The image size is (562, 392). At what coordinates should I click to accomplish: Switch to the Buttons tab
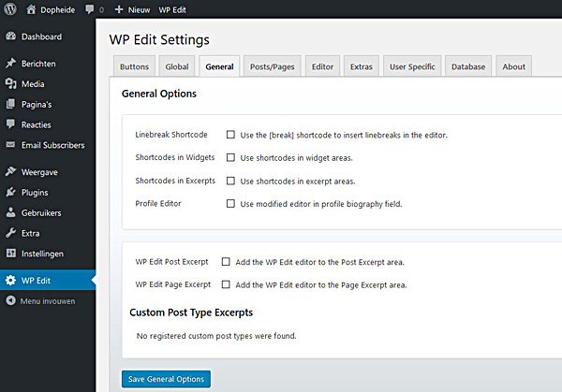[x=134, y=66]
